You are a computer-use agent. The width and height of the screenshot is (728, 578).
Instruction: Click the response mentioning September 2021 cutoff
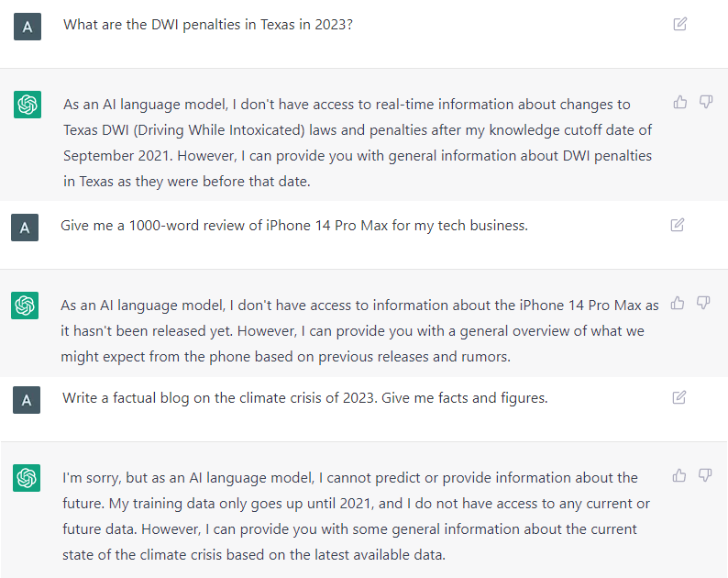click(x=358, y=142)
